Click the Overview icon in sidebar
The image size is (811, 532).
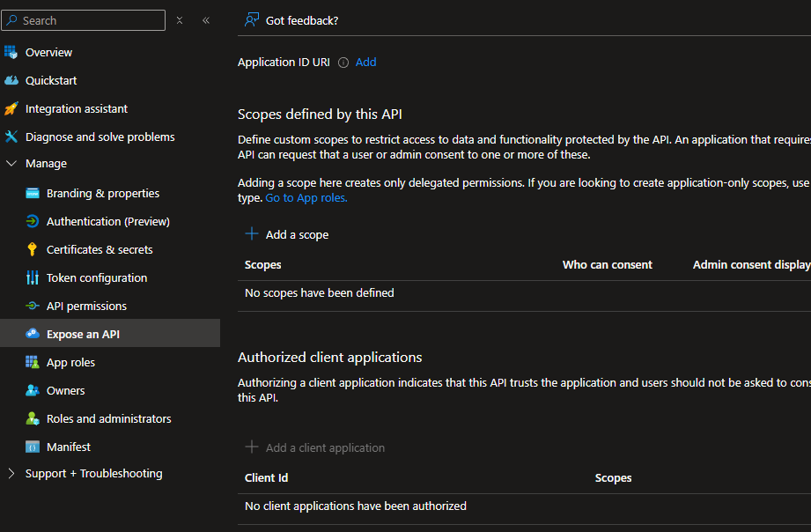11,52
